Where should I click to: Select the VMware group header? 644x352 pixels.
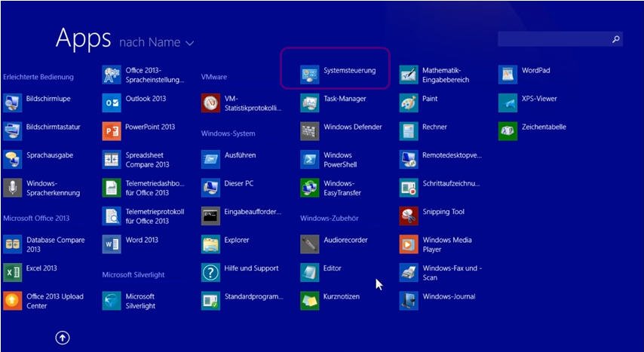pos(214,77)
